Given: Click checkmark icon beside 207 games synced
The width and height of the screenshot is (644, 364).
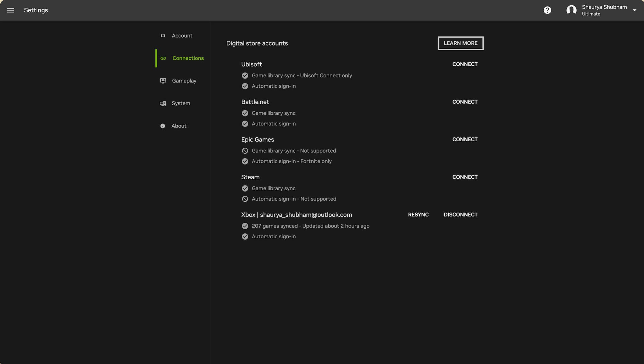Looking at the screenshot, I should click(245, 226).
